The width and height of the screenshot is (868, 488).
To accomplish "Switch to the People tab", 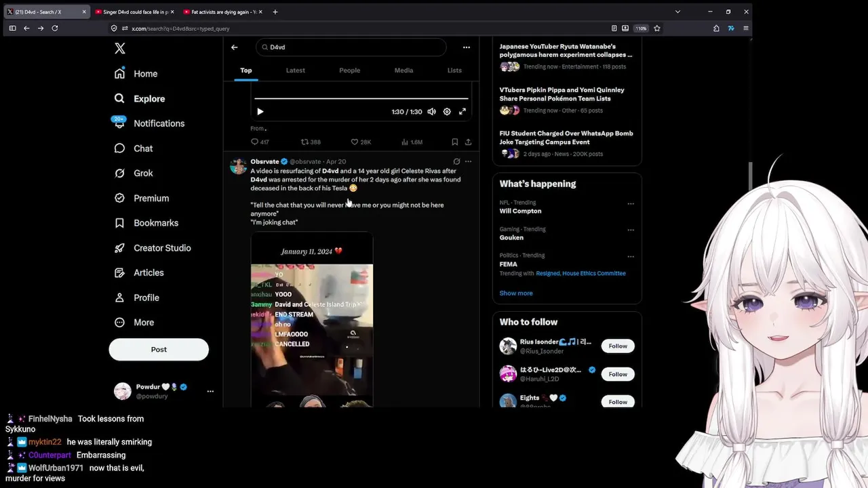I will pos(350,70).
